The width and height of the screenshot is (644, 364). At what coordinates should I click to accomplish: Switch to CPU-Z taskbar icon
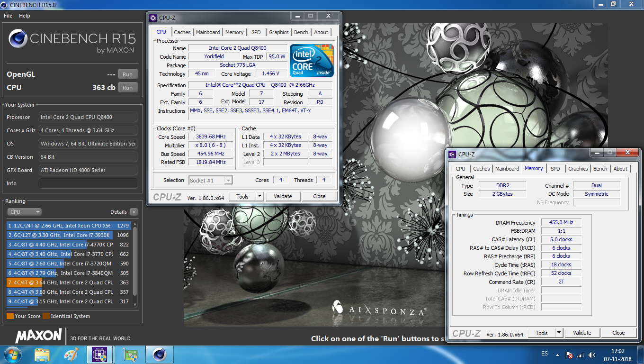99,355
